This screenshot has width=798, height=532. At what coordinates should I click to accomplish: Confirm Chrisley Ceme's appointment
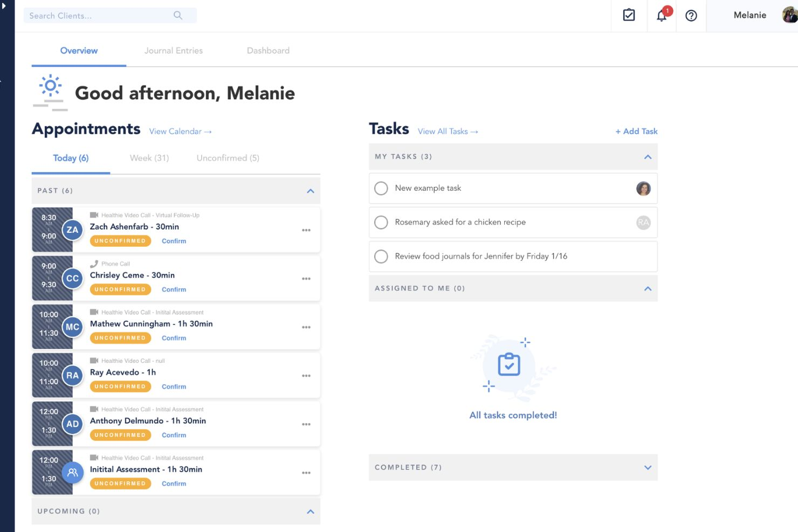click(x=174, y=289)
